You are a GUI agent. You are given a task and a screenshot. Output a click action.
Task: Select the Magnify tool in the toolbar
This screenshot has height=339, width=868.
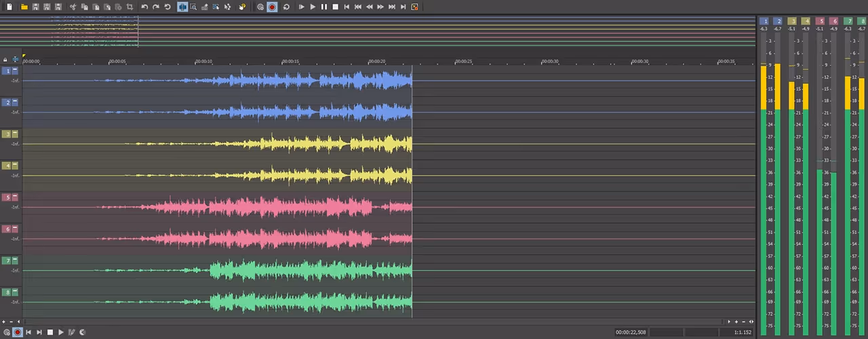[x=193, y=7]
